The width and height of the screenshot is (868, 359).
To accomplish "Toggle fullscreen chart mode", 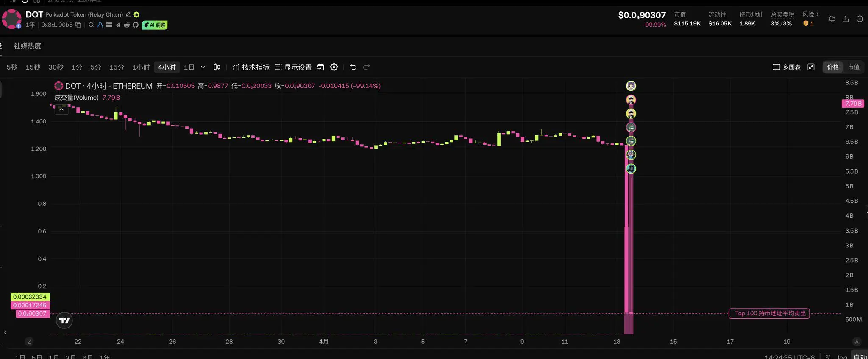I will (x=811, y=67).
